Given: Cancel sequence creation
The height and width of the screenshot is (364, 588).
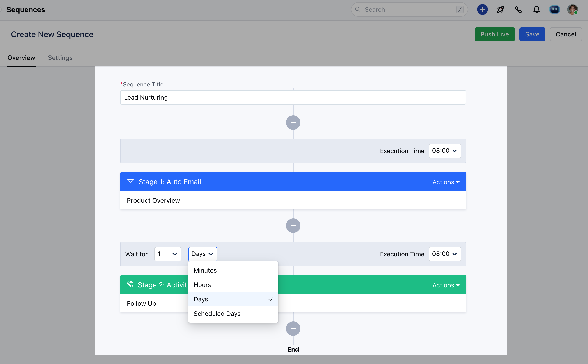Looking at the screenshot, I should point(566,34).
